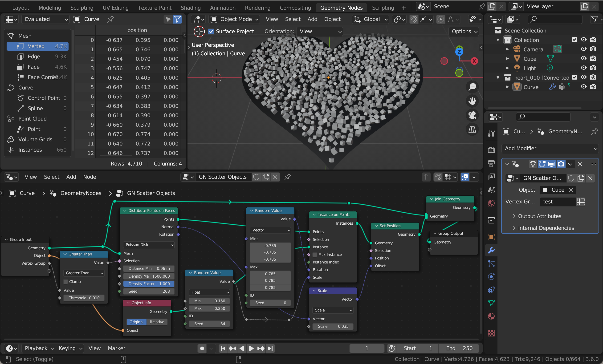The width and height of the screenshot is (603, 364).
Task: Disable Curve object in renders
Action: pyautogui.click(x=593, y=87)
